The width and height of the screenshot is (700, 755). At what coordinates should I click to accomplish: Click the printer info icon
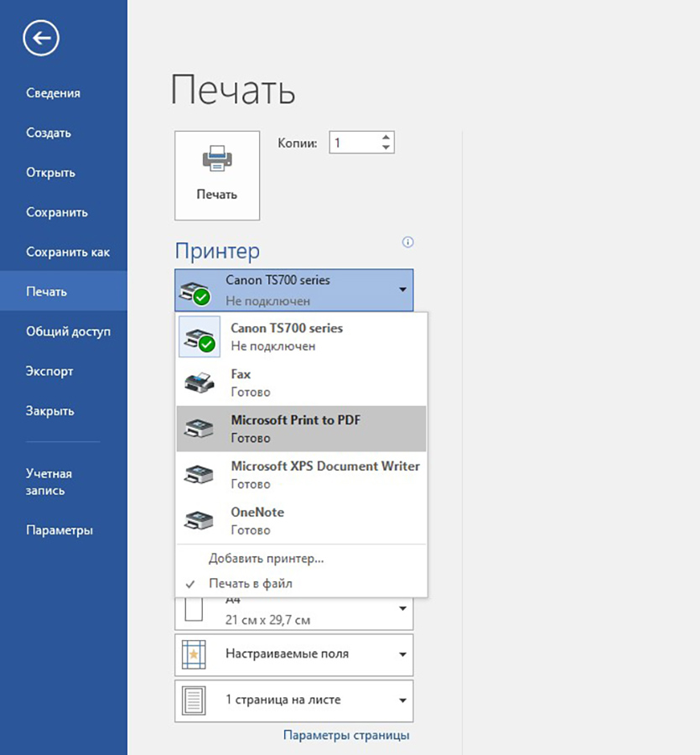[x=407, y=242]
